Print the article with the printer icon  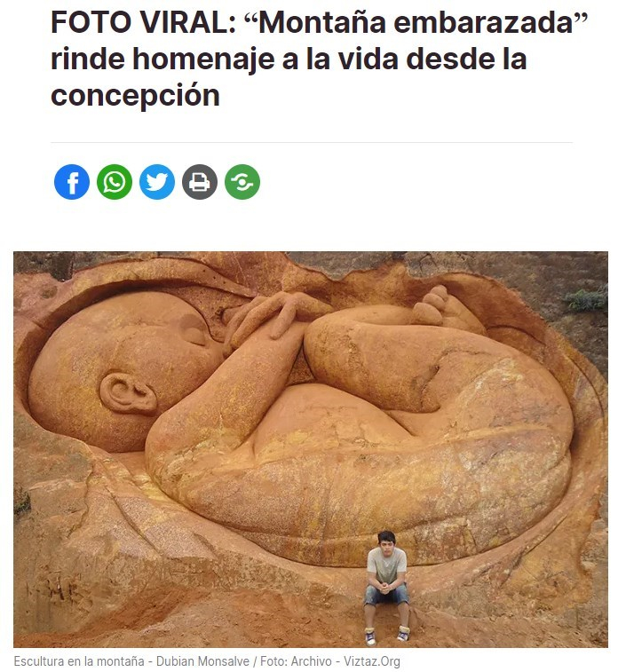(x=200, y=182)
